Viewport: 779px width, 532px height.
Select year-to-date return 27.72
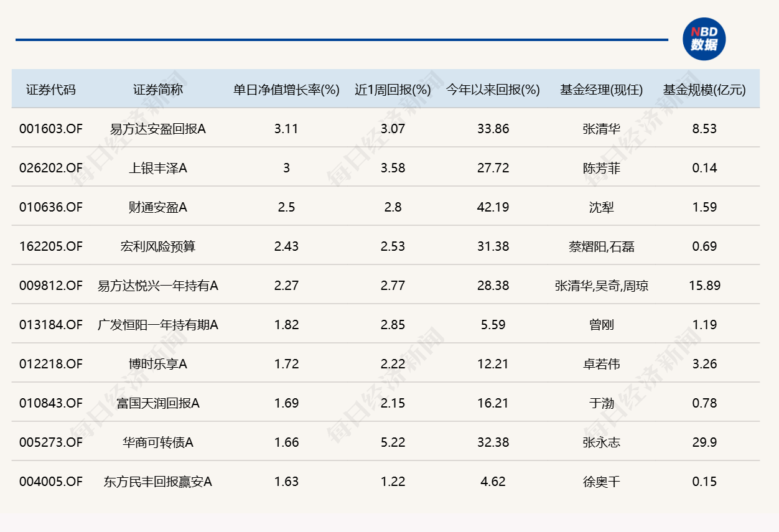pos(493,168)
